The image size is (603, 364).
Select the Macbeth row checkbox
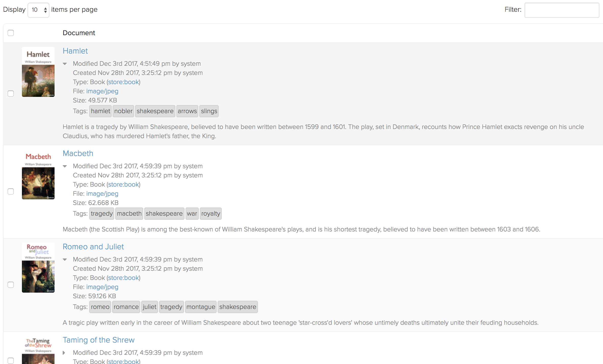point(11,191)
